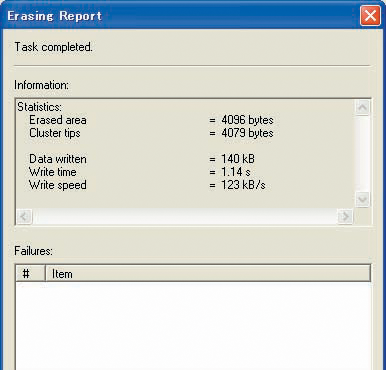
Task: Click the 'Information:' label
Action: [41, 85]
